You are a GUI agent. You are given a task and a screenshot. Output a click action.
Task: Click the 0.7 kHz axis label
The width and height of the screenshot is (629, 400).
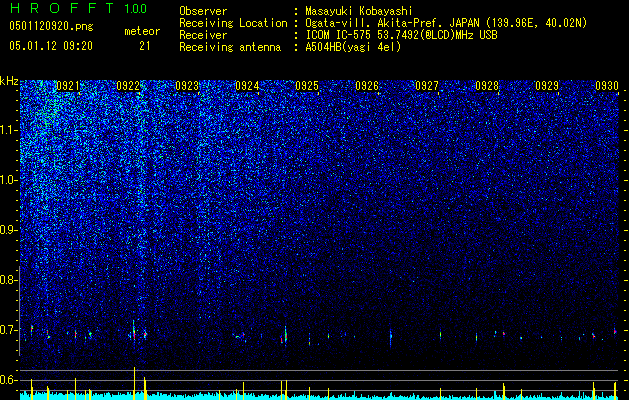point(9,330)
